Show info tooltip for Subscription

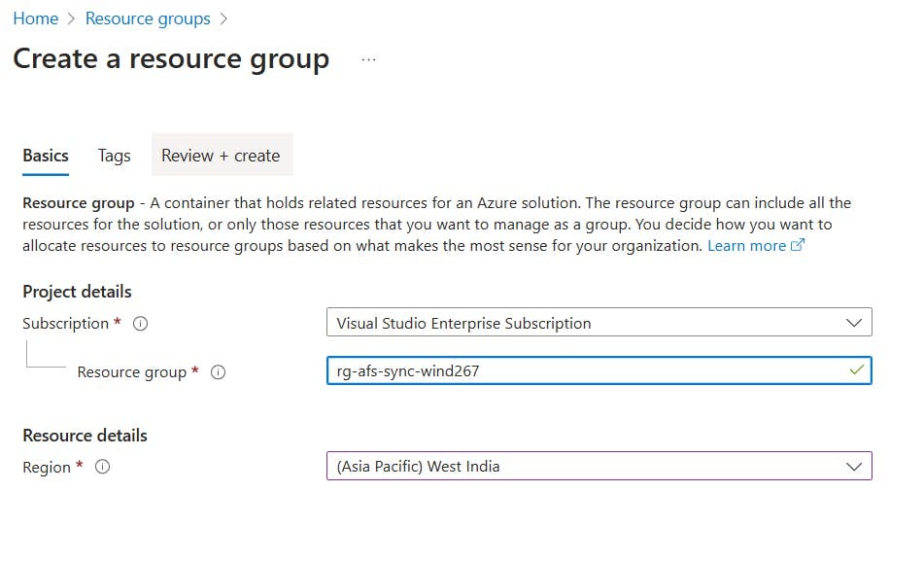tap(140, 323)
